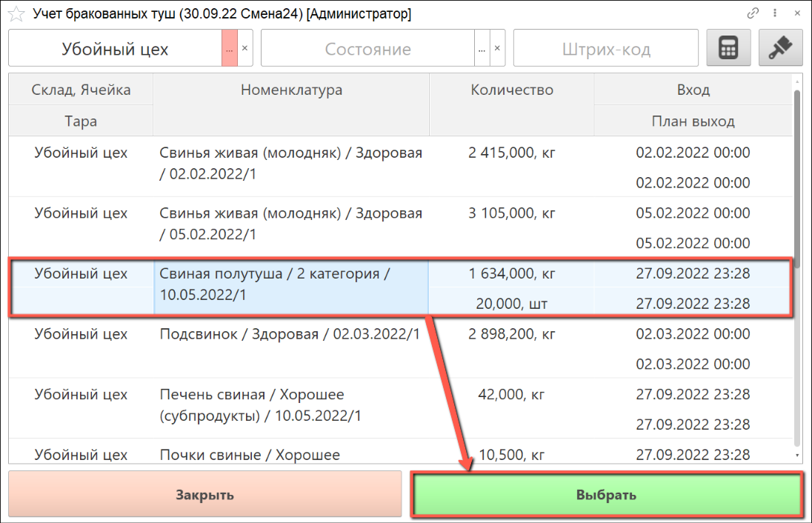Focus the Штрих-код barcode field
The width and height of the screenshot is (812, 523).
coord(605,50)
